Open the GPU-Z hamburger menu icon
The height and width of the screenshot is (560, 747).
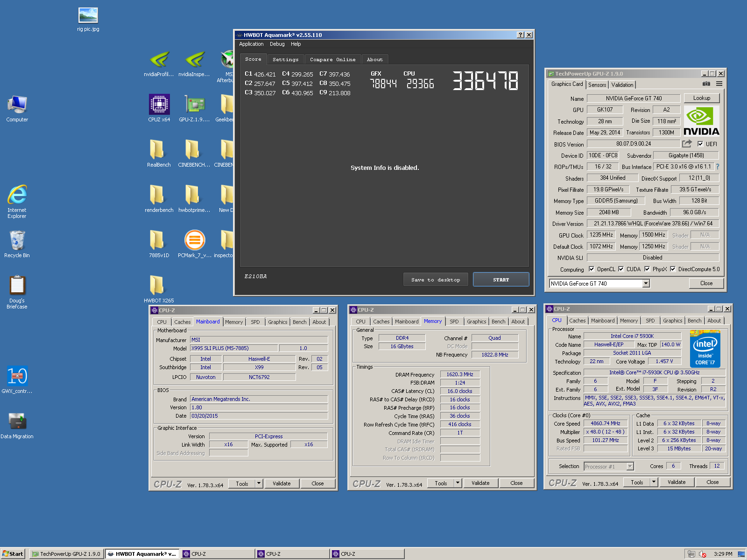[x=719, y=84]
